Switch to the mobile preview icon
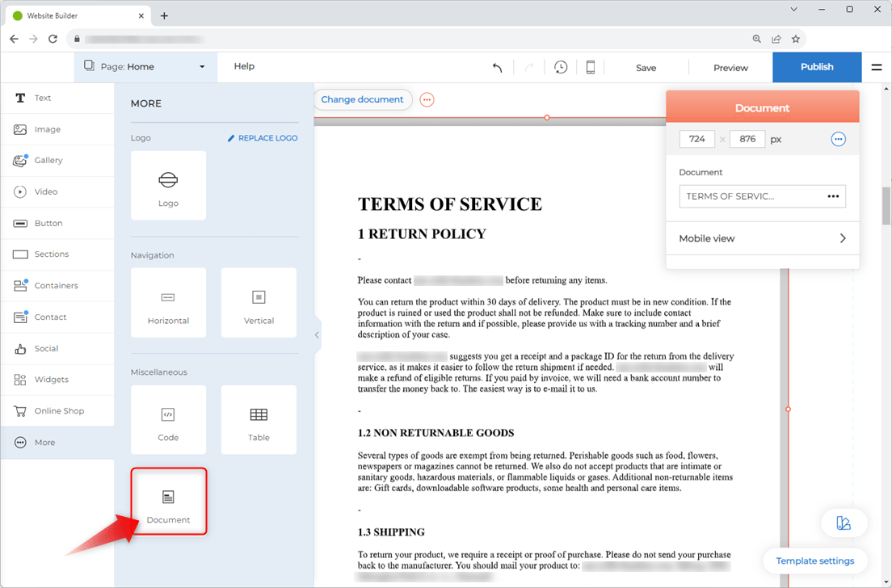The width and height of the screenshot is (892, 588). click(590, 67)
